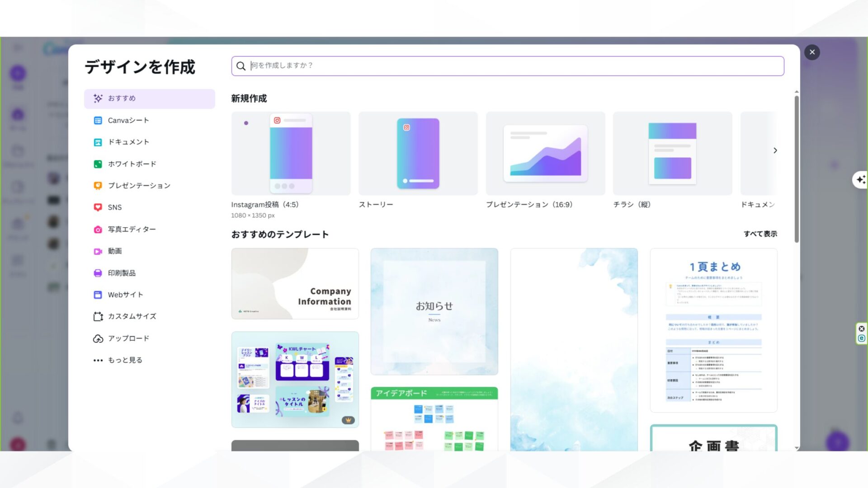Create a new Instagram投稿 (4:5) design

click(290, 153)
